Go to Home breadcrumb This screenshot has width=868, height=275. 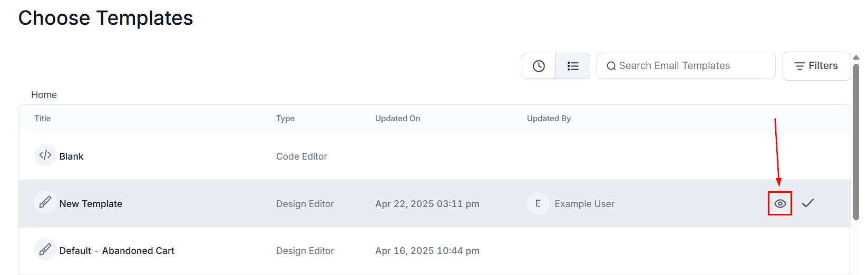44,95
